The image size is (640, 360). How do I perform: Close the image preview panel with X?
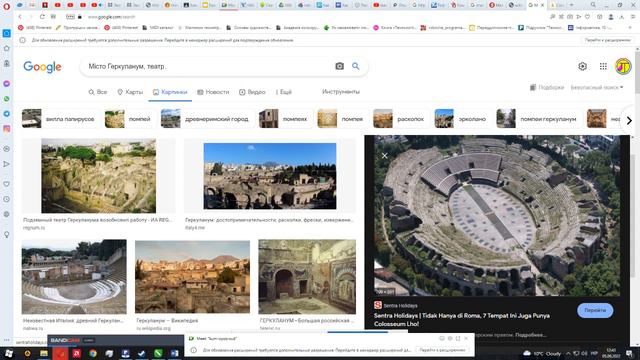[384, 156]
